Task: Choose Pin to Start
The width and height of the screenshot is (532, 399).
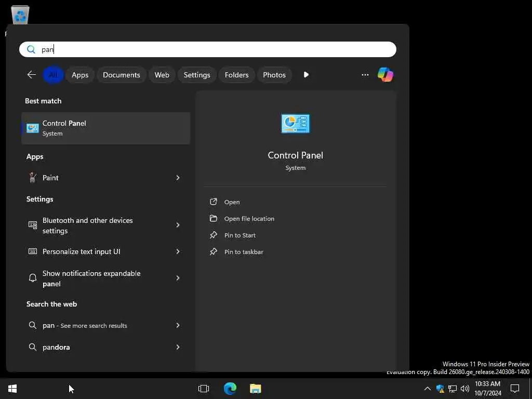Action: coord(240,235)
